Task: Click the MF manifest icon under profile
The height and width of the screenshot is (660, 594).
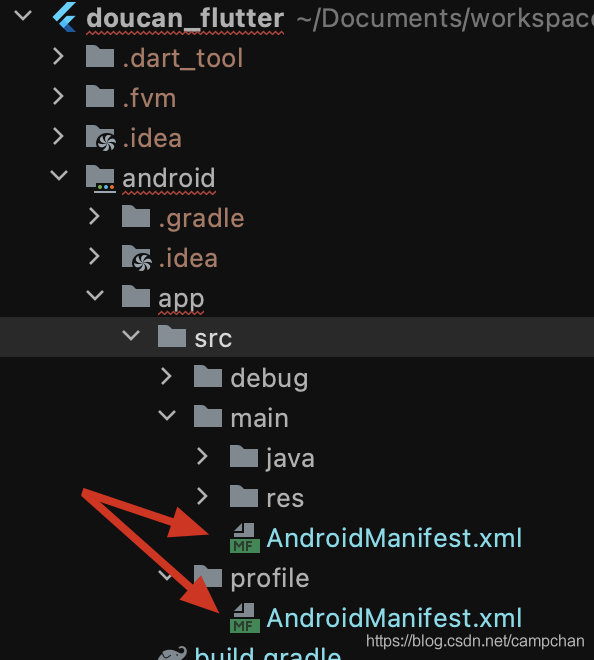Action: (x=245, y=618)
